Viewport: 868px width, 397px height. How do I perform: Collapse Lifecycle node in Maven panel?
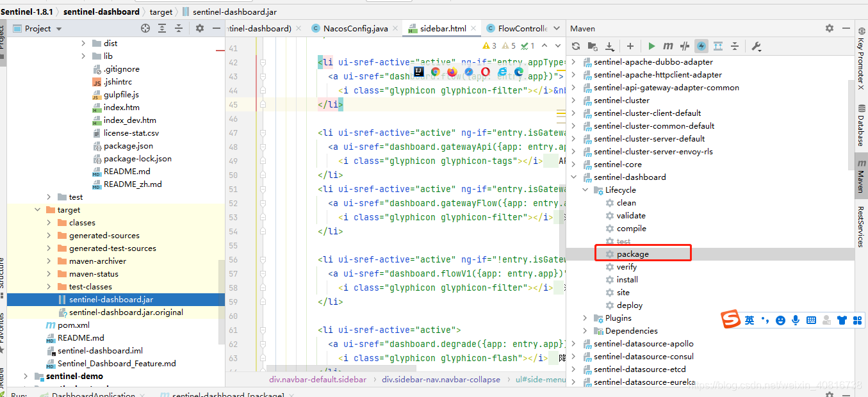tap(585, 190)
